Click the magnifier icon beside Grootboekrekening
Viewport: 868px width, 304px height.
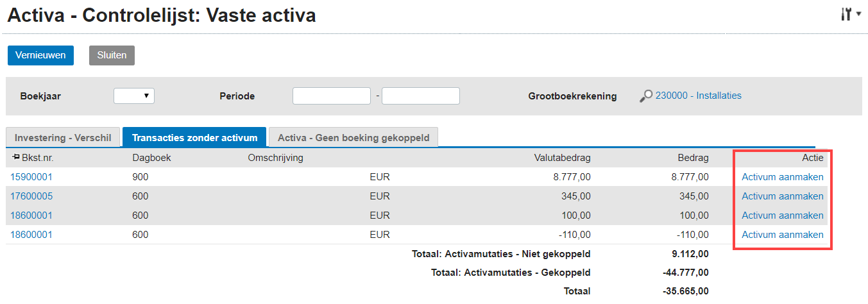coord(646,96)
